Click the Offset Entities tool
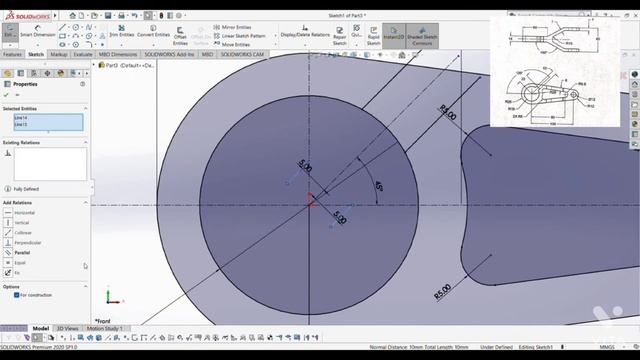The height and width of the screenshot is (360, 640). pyautogui.click(x=180, y=36)
